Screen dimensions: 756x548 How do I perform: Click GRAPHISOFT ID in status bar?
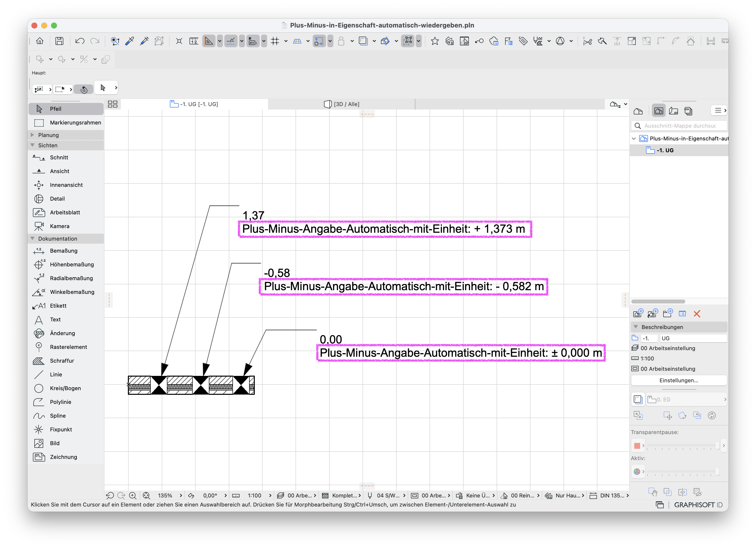pyautogui.click(x=698, y=505)
